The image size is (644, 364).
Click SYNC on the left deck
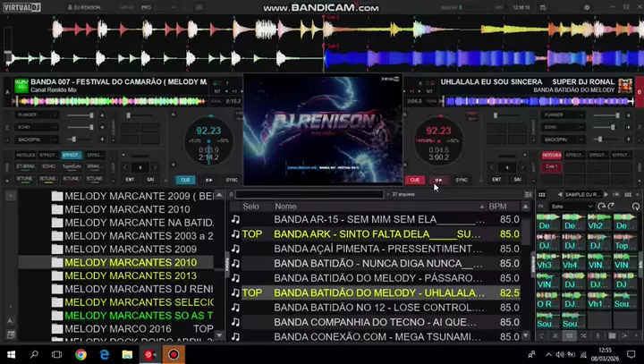(x=232, y=180)
